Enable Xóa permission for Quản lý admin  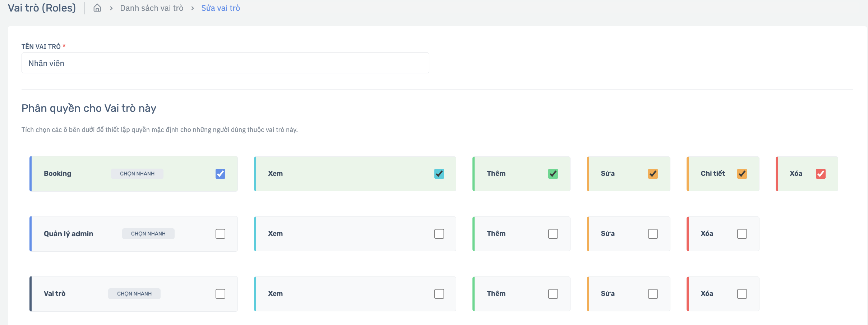click(x=742, y=234)
